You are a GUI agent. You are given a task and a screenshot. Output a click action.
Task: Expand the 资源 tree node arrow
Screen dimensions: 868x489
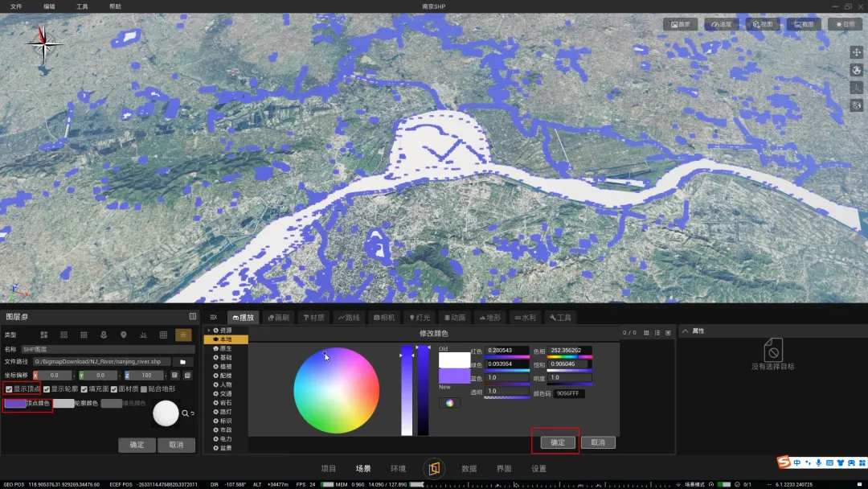(209, 330)
